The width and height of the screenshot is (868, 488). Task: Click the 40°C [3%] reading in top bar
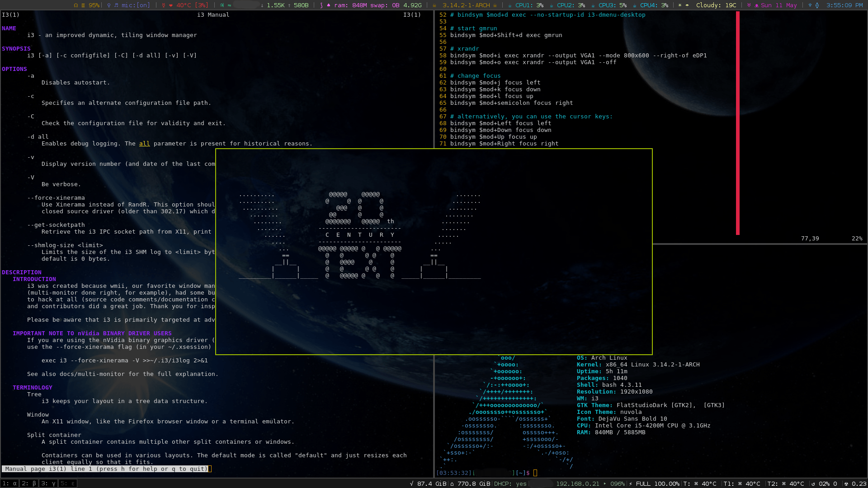tap(193, 5)
